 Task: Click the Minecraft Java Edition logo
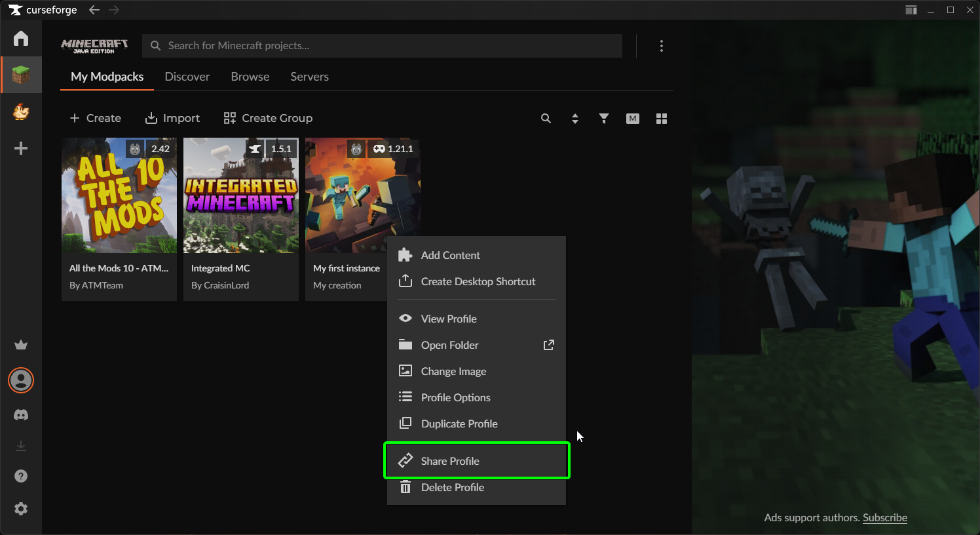click(x=94, y=46)
